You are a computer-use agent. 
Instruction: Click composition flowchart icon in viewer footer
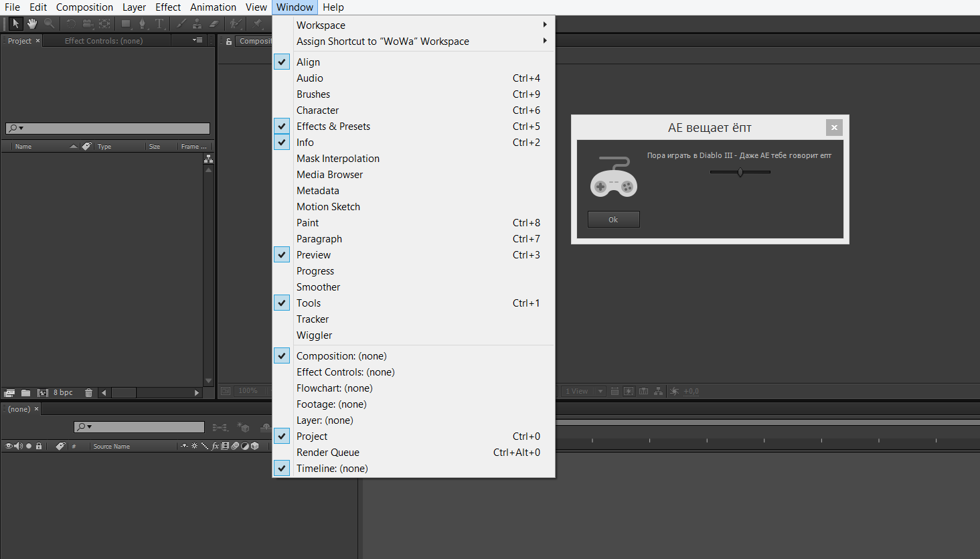(659, 392)
